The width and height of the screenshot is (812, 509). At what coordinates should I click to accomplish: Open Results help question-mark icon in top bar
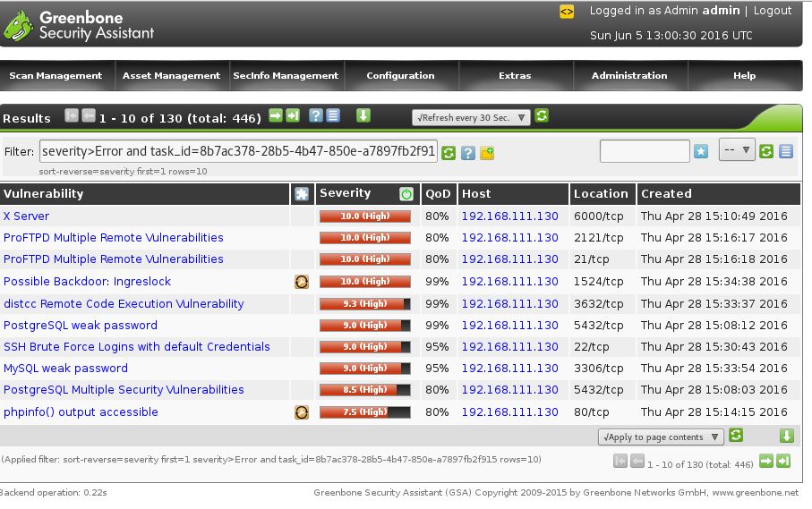(315, 115)
